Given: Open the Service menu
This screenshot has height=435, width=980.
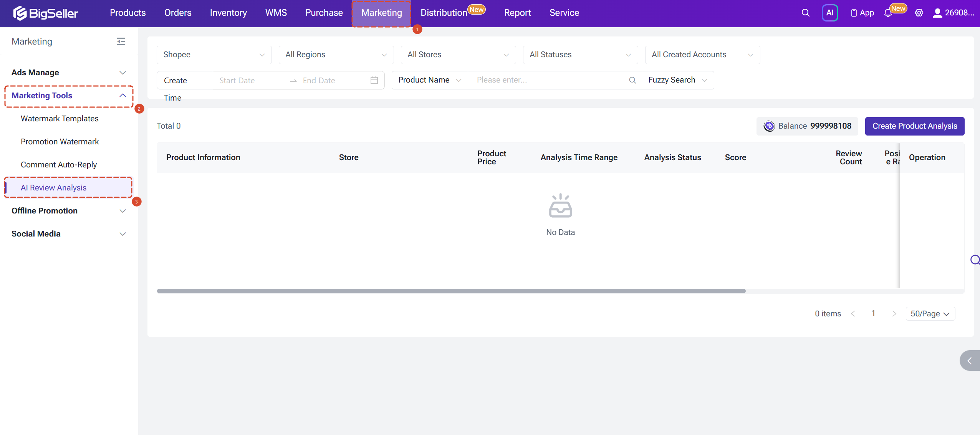Looking at the screenshot, I should 564,13.
